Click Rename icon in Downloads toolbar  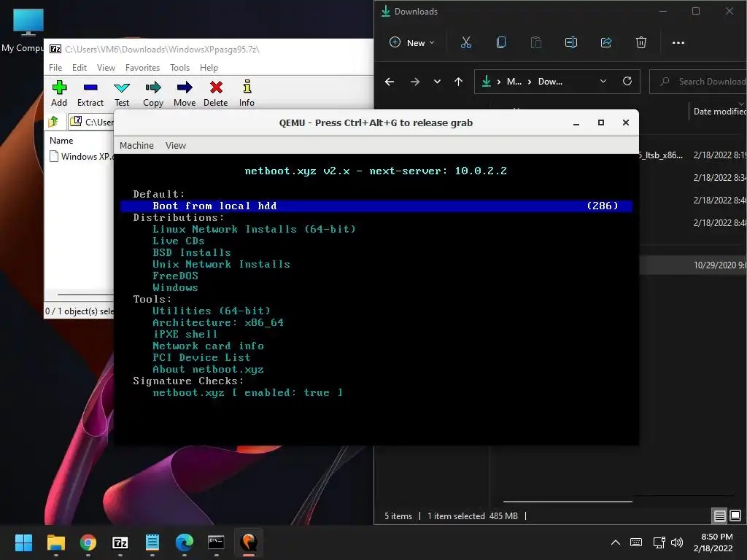tap(570, 42)
